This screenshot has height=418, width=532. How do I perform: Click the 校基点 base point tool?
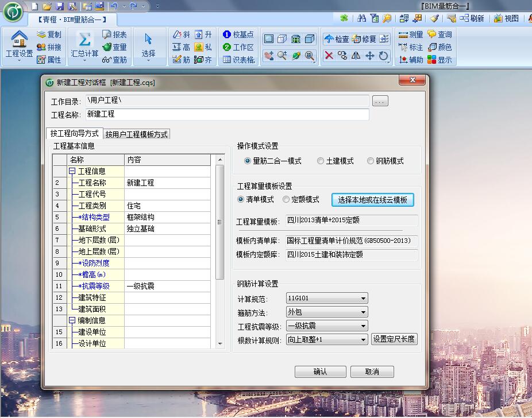point(238,35)
